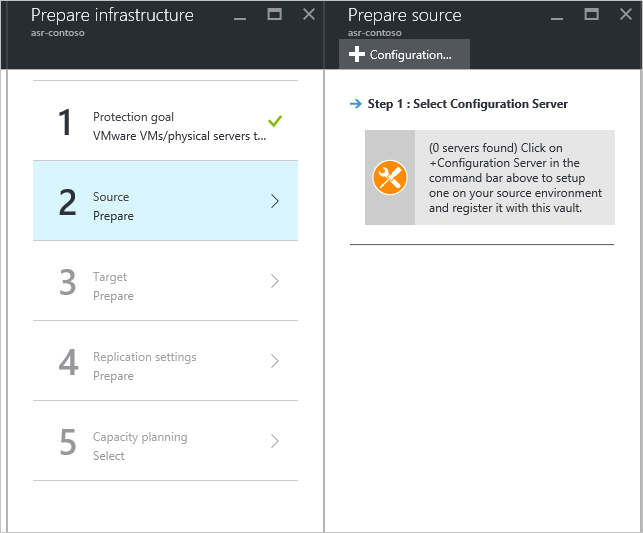Open step 4 Replication settings
Screen dimensions: 643x533
tap(165, 361)
